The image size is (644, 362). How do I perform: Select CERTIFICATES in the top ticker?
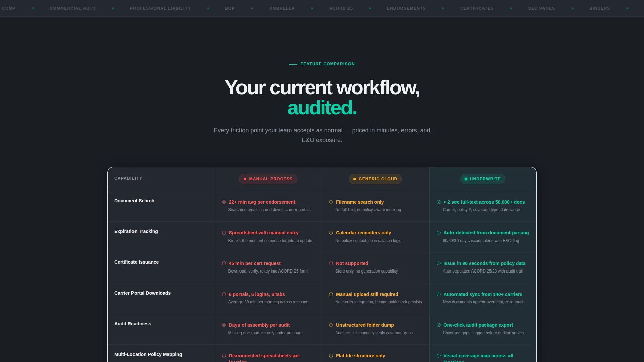click(477, 8)
